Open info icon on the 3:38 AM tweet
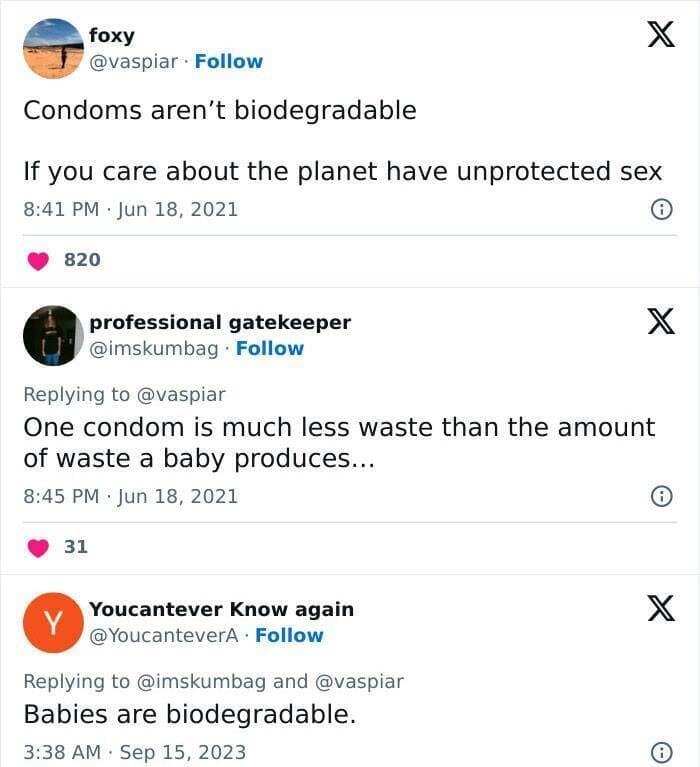The width and height of the screenshot is (700, 767). [661, 752]
